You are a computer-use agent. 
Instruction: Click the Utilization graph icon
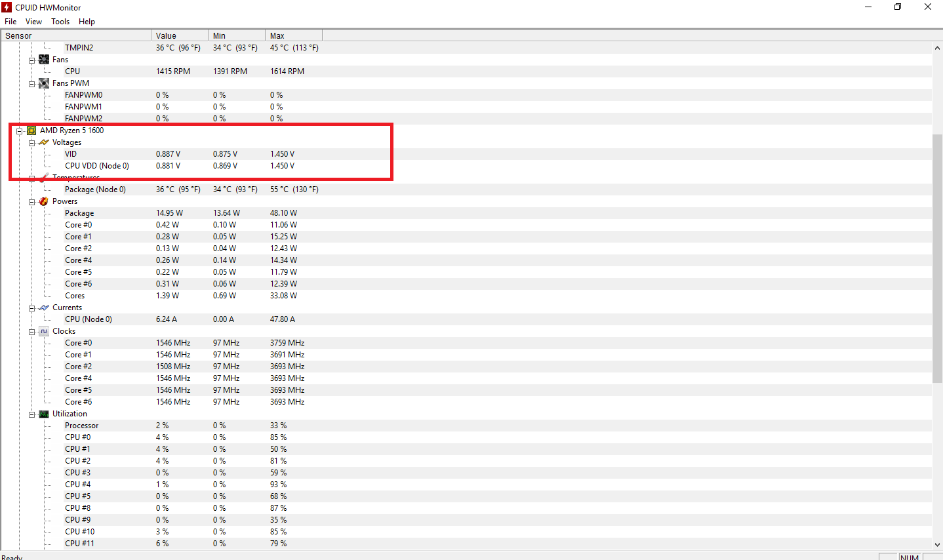(44, 414)
